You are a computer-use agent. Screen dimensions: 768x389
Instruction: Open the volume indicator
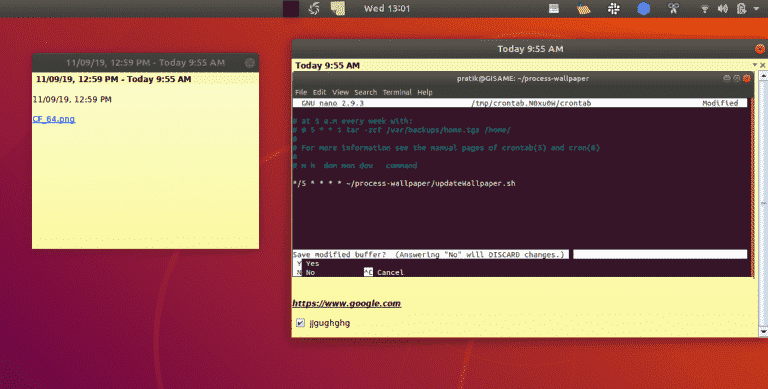click(x=722, y=8)
